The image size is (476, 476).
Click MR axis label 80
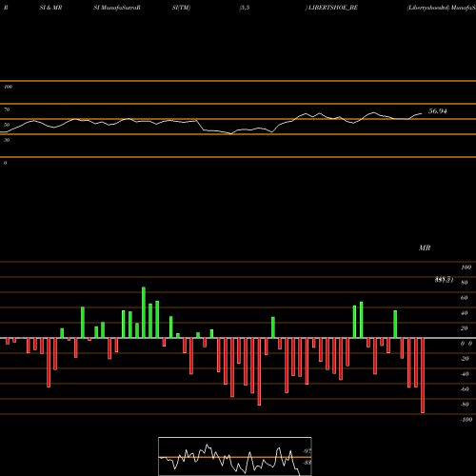point(465,283)
